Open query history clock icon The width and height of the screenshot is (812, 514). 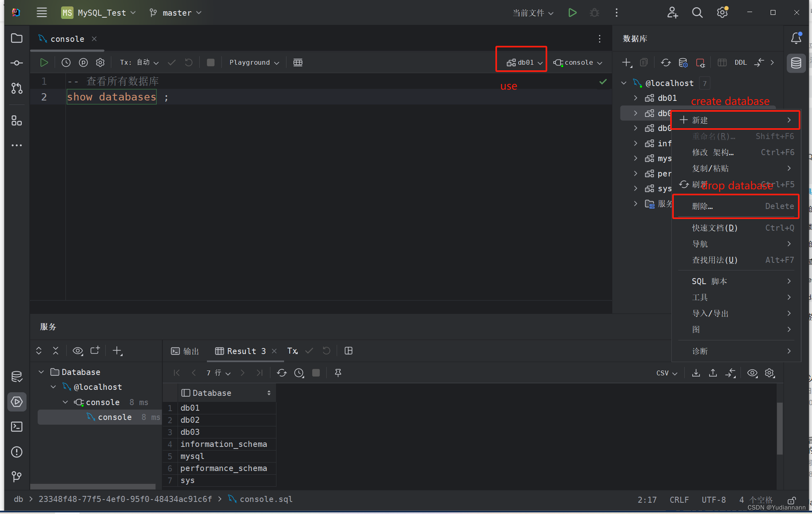[x=66, y=62]
